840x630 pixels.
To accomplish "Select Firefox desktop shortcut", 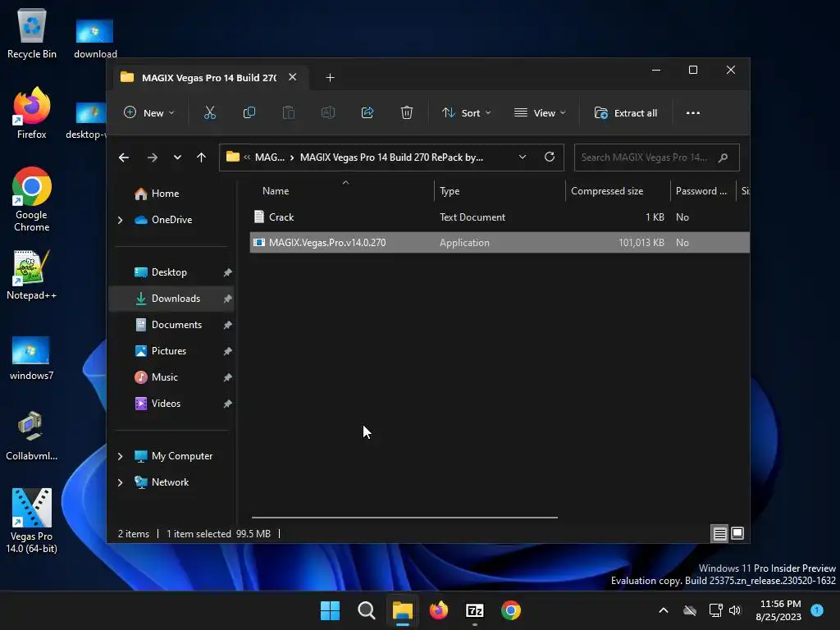I will tap(32, 113).
